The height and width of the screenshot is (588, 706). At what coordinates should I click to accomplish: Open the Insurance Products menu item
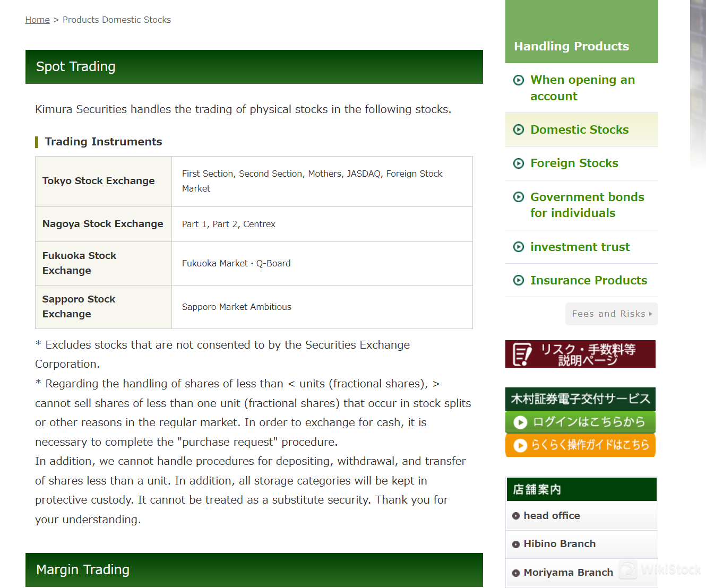[x=588, y=280]
